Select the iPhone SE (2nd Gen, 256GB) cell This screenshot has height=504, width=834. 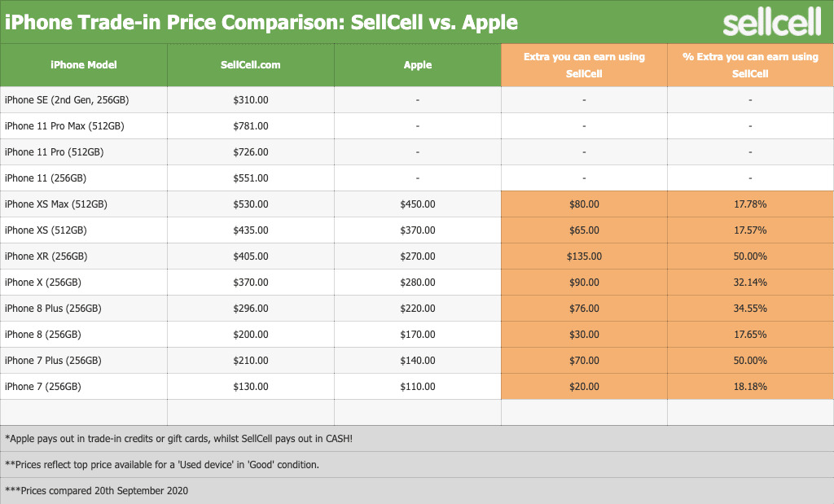(67, 100)
